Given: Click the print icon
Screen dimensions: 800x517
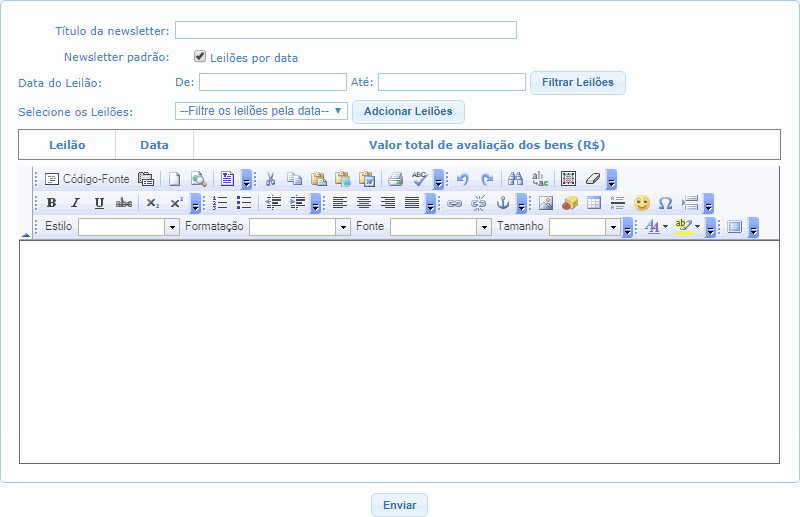Looking at the screenshot, I should [395, 179].
